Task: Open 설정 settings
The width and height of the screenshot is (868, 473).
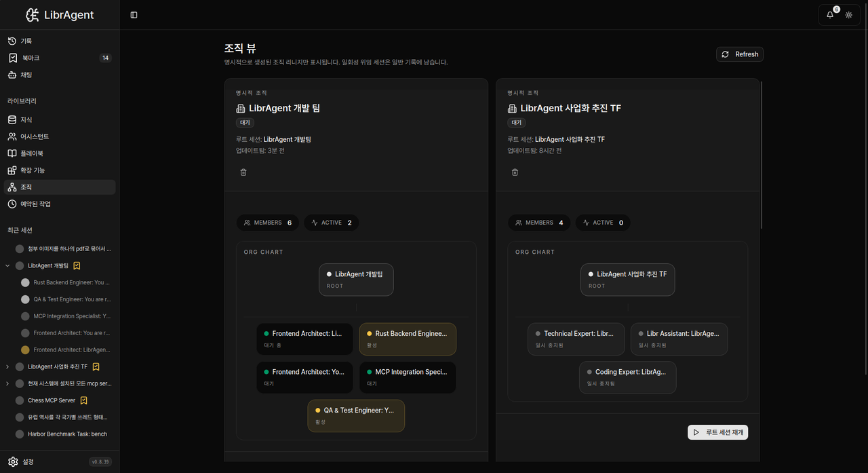Action: pos(21,462)
